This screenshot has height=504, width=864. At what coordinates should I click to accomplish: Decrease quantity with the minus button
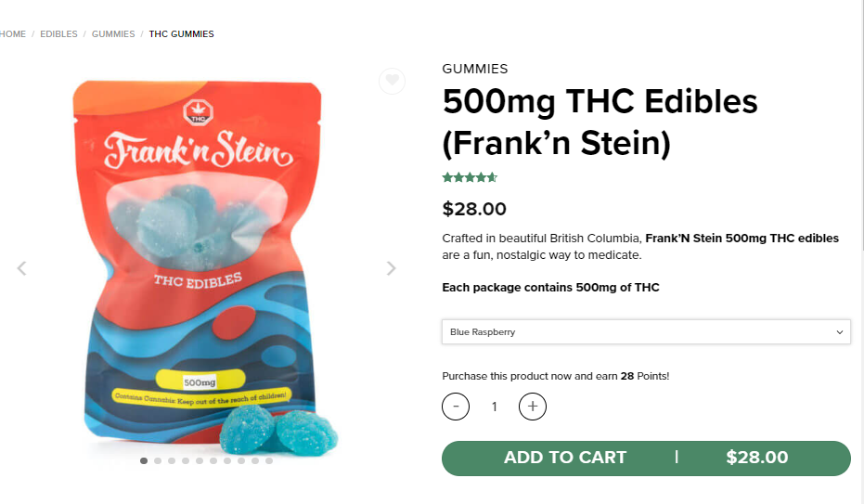pos(456,407)
